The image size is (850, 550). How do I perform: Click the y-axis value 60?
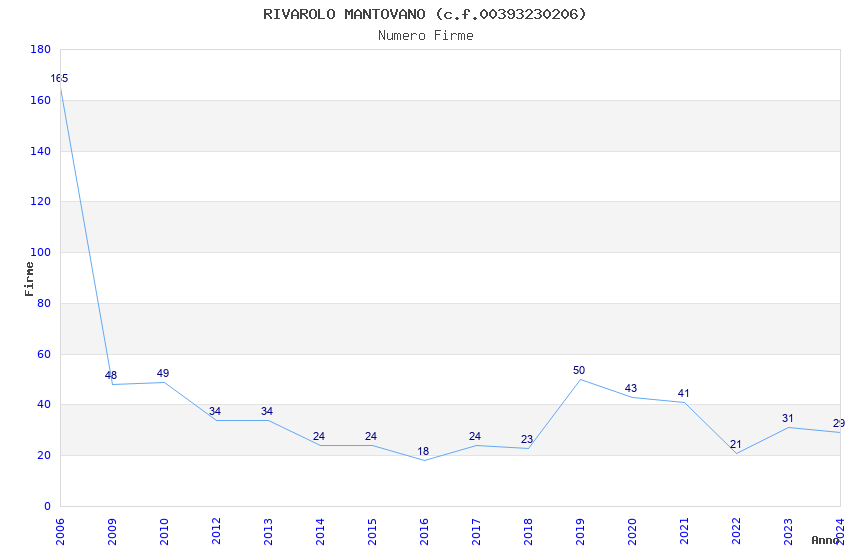point(44,354)
